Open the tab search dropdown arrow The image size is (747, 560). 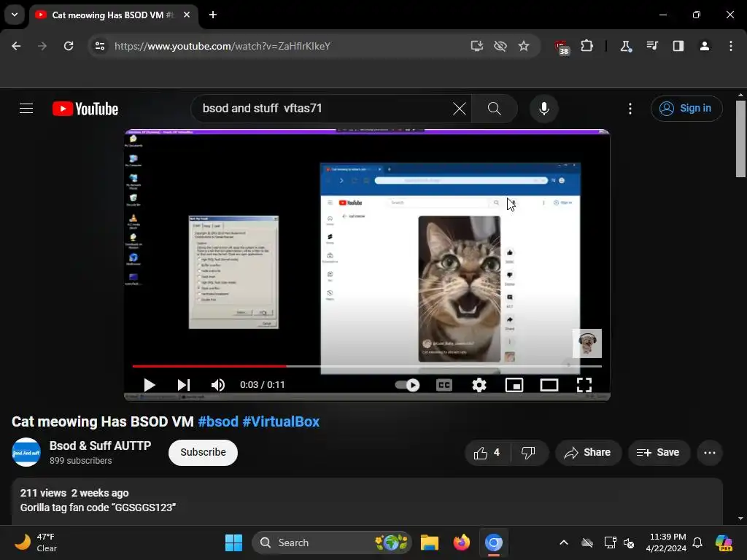15,15
